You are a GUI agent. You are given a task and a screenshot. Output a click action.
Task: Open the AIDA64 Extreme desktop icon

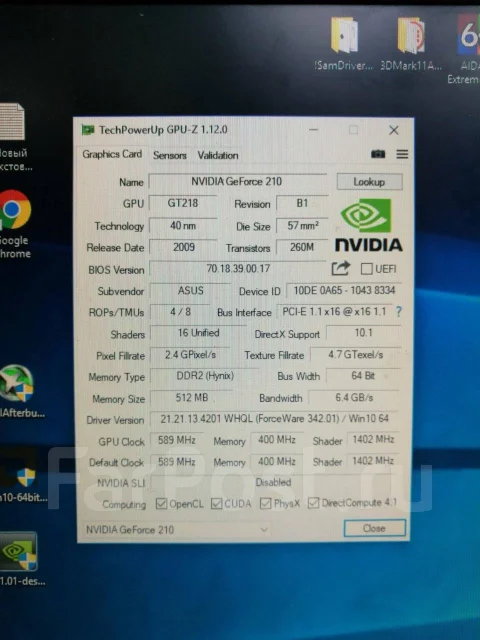tap(464, 49)
